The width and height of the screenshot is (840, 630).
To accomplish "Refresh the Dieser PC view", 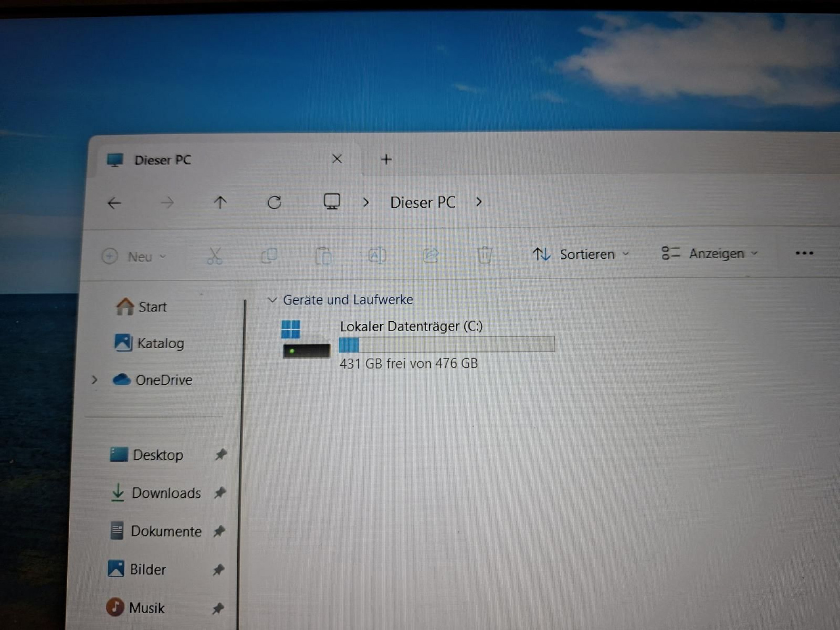I will tap(274, 202).
